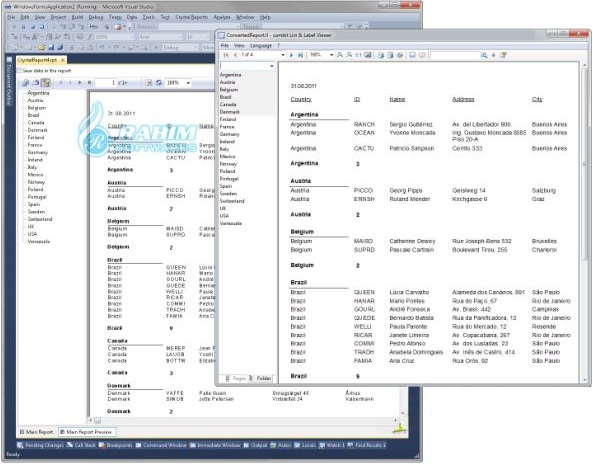Go to last page in List & Label Viewer
Viewport: 593px width, 464px height.
tap(300, 55)
